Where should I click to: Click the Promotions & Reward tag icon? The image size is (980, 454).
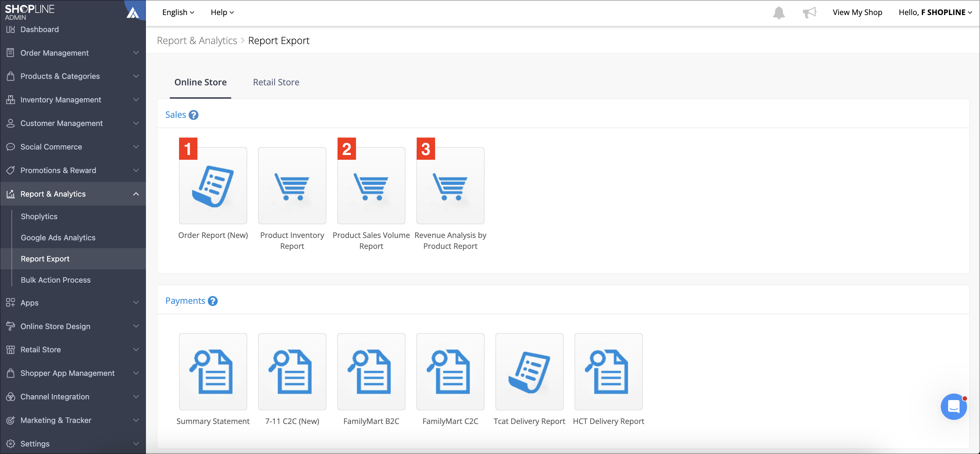point(11,170)
